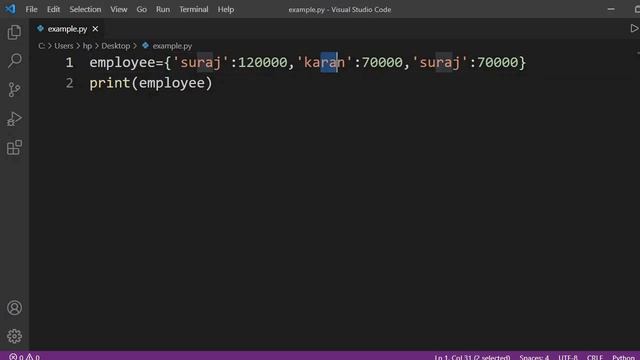Click the Users breadcrumb segment

(64, 46)
